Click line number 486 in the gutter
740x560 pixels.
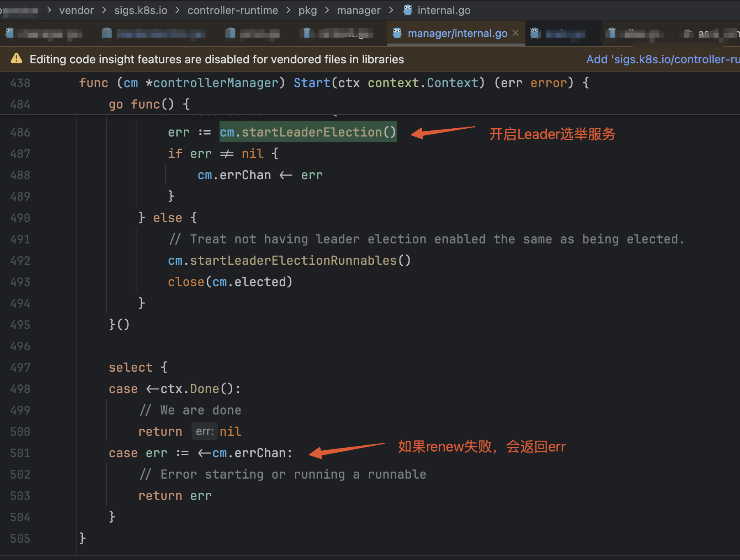click(x=20, y=132)
